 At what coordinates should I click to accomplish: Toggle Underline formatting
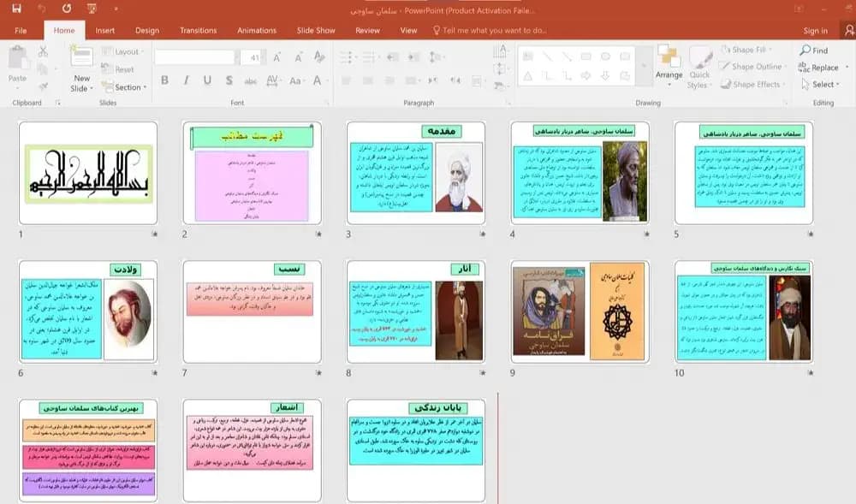pos(207,80)
